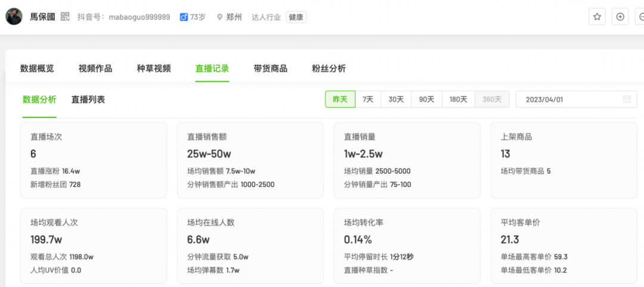Open the more options ellipsis icon

640,17
